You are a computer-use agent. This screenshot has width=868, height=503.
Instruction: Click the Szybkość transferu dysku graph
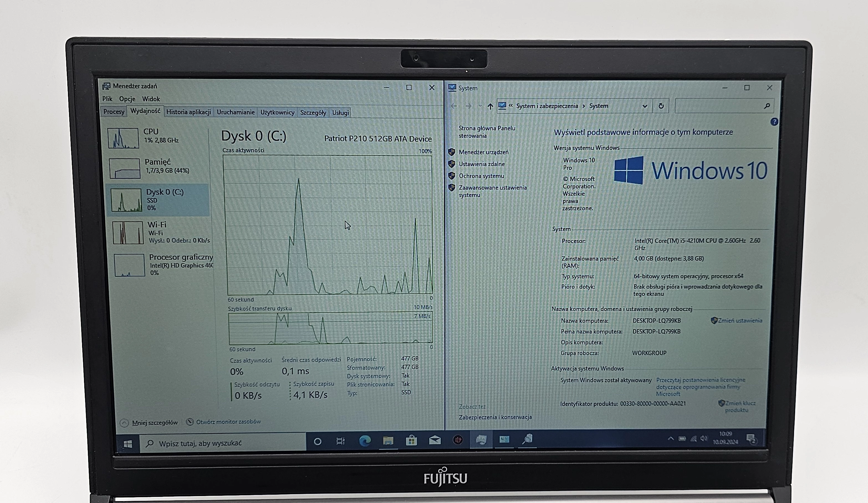(x=330, y=328)
